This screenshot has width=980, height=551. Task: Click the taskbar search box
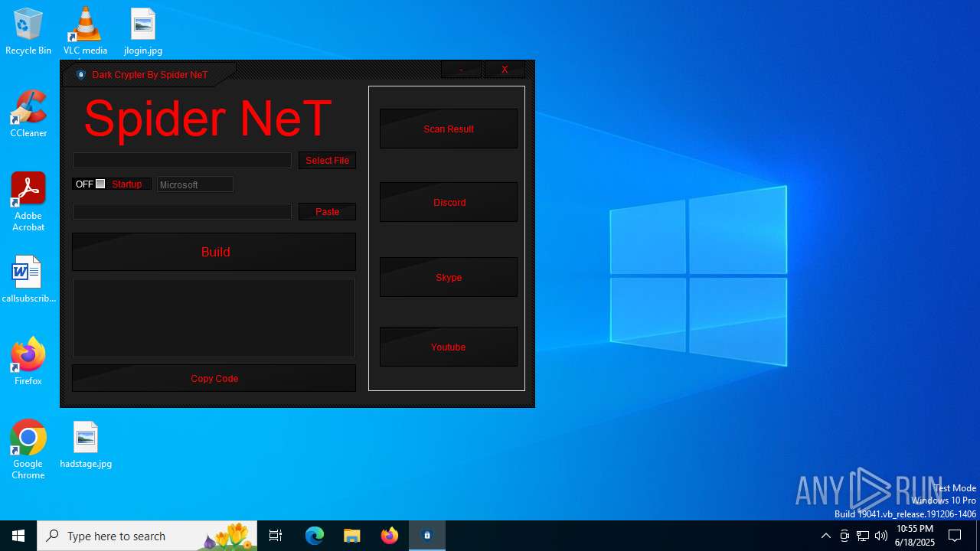(147, 536)
